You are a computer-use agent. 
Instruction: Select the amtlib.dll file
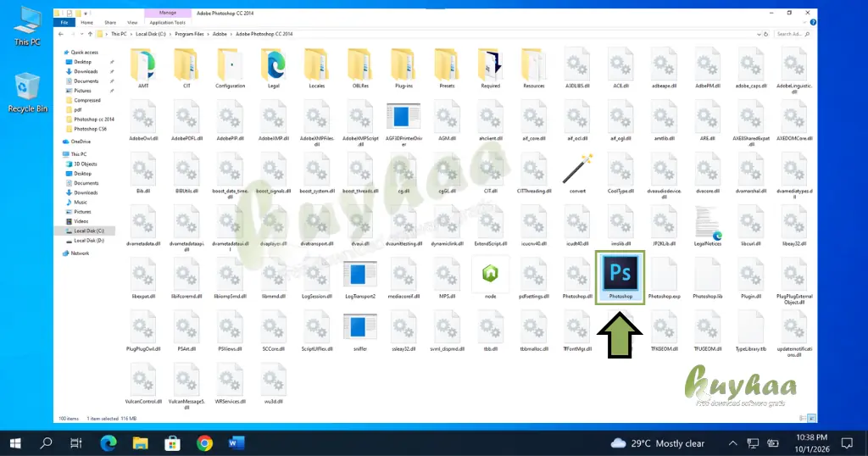tap(664, 121)
